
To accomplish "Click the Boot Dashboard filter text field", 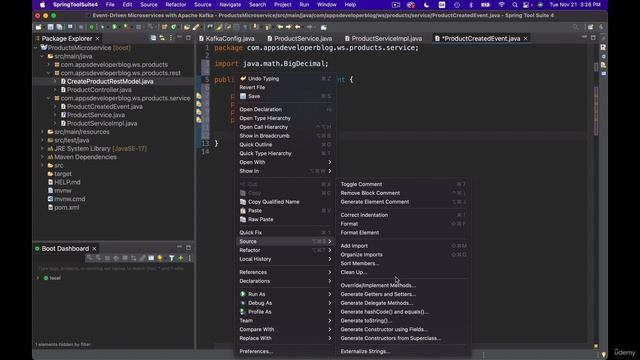I will click(111, 269).
